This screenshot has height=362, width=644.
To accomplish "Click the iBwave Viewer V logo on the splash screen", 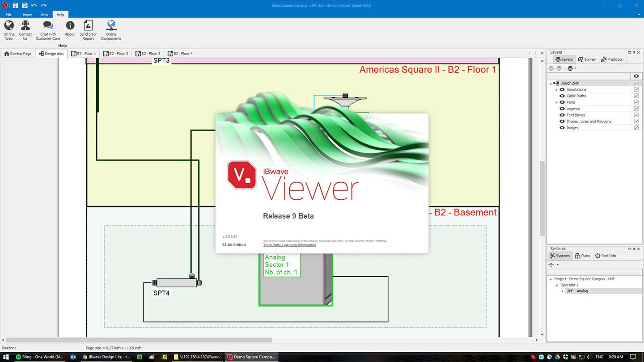I will coord(241,175).
